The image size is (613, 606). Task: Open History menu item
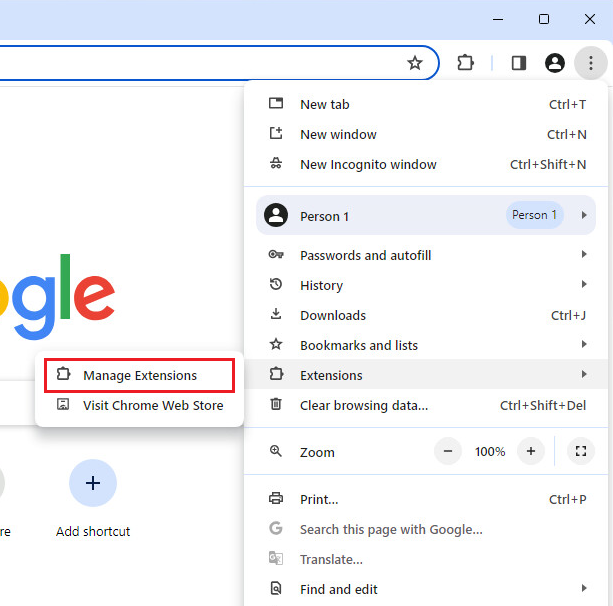[426, 285]
